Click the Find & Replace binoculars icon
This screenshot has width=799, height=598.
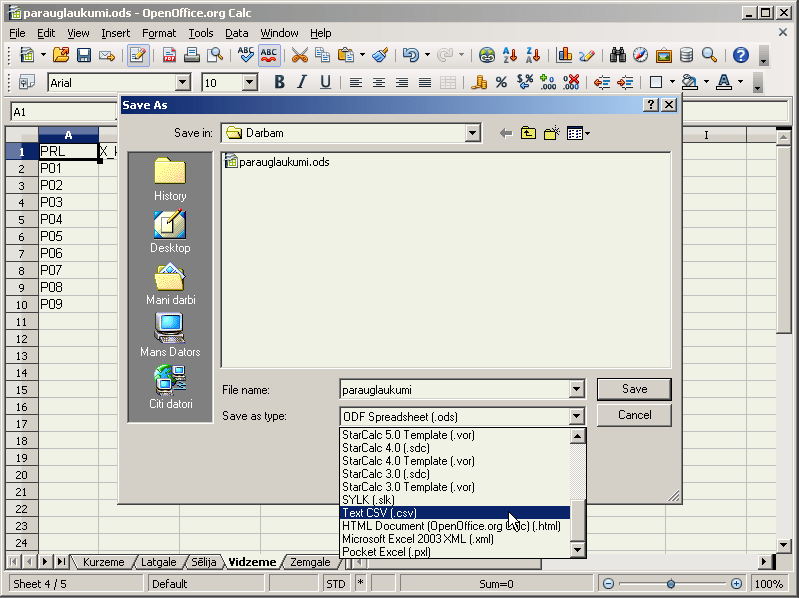618,55
